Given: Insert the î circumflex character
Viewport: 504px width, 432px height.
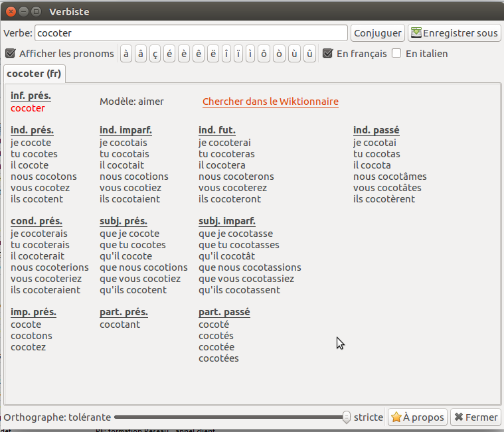Looking at the screenshot, I should pyautogui.click(x=227, y=54).
